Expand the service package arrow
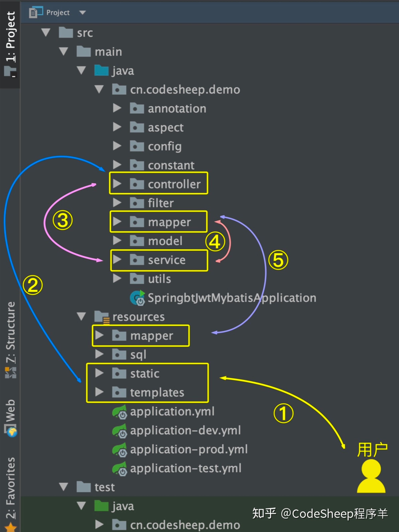The image size is (399, 532). pos(117,260)
